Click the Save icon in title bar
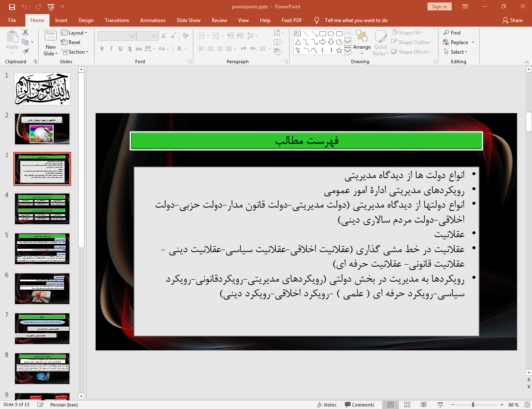The image size is (532, 409). click(12, 7)
